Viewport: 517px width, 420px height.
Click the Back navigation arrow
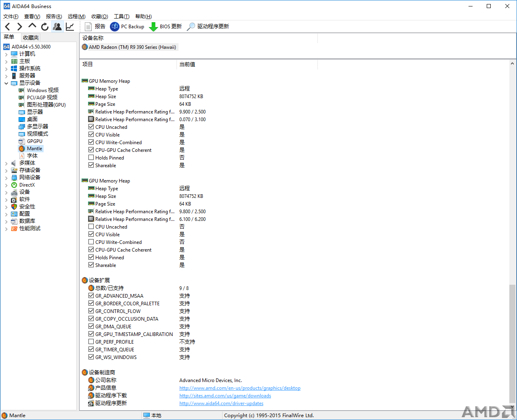pos(8,27)
